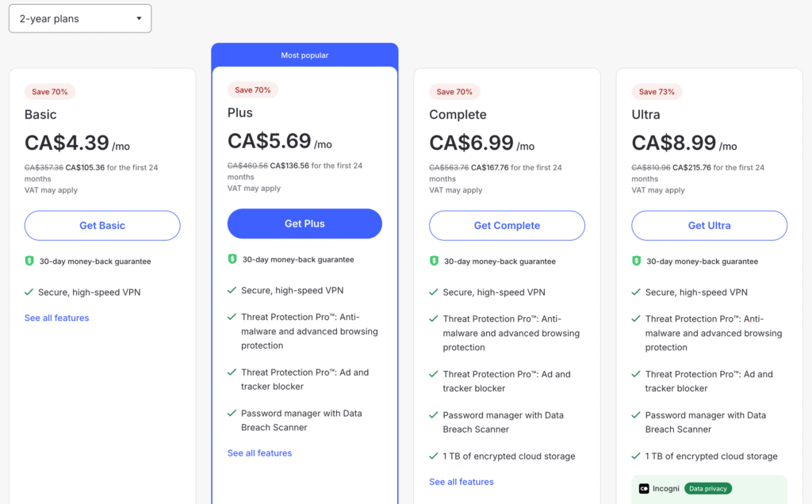Click the Get Basic button
The image size is (812, 504).
click(102, 226)
